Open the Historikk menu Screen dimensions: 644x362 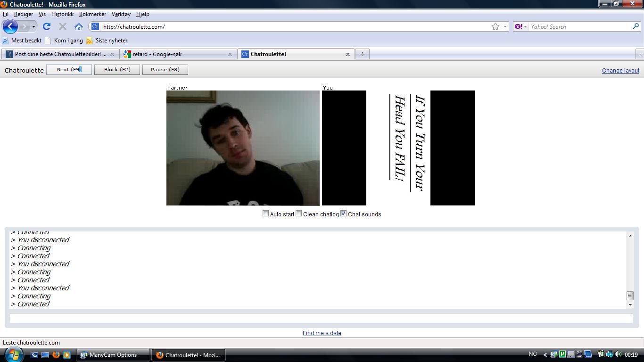coord(63,14)
